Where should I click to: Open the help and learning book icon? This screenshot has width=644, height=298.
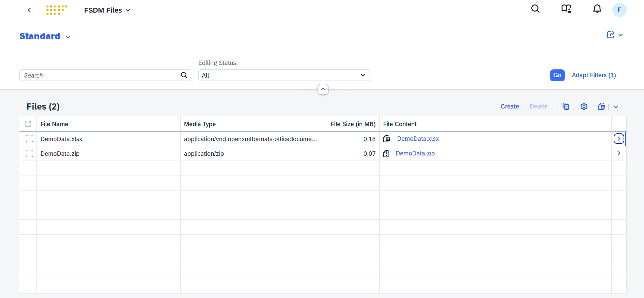point(566,9)
